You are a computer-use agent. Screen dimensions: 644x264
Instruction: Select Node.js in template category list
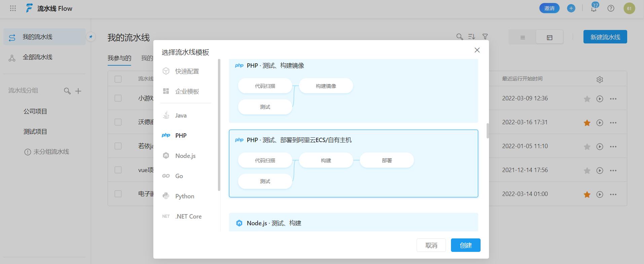point(186,156)
